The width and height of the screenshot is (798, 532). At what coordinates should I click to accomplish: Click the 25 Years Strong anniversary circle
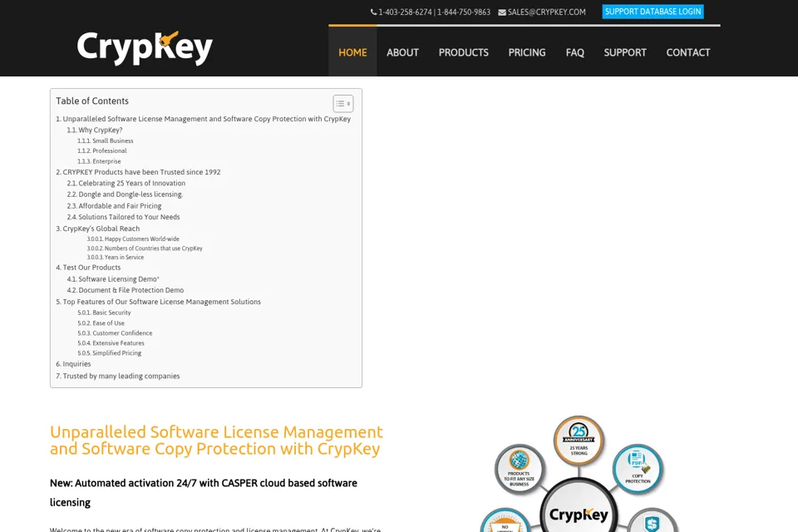(579, 441)
